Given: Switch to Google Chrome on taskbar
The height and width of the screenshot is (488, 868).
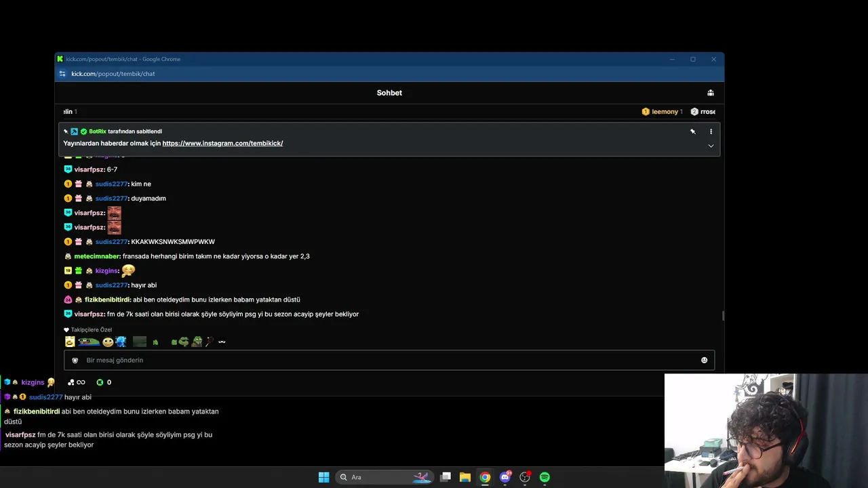Looking at the screenshot, I should pos(485,477).
